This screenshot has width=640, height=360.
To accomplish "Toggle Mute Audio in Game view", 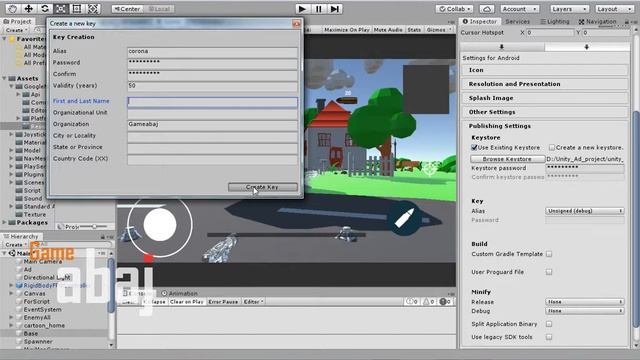I will click(x=388, y=30).
